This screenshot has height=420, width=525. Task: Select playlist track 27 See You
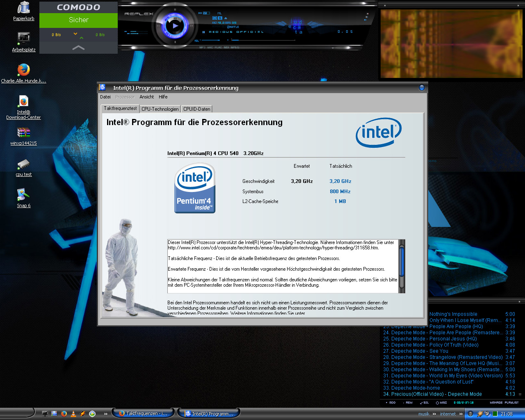click(449, 351)
